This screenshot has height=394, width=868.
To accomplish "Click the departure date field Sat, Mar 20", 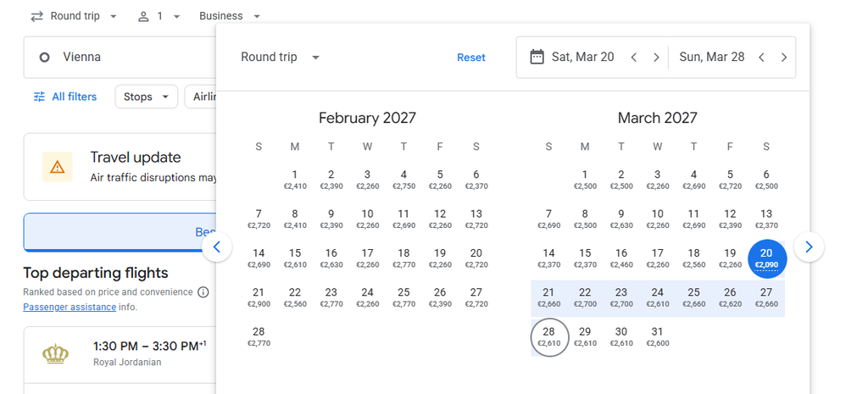I will [x=583, y=57].
